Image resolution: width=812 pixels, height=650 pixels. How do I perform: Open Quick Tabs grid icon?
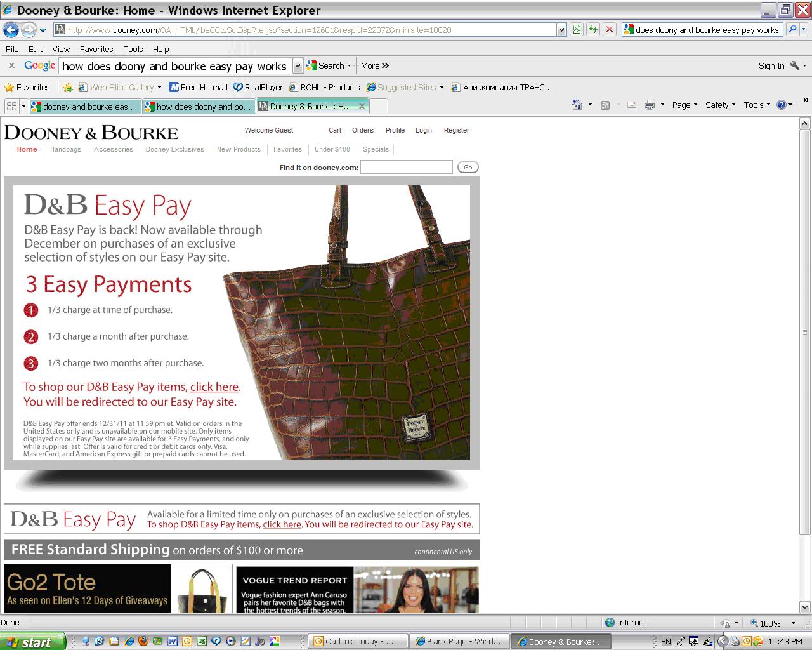pyautogui.click(x=11, y=107)
